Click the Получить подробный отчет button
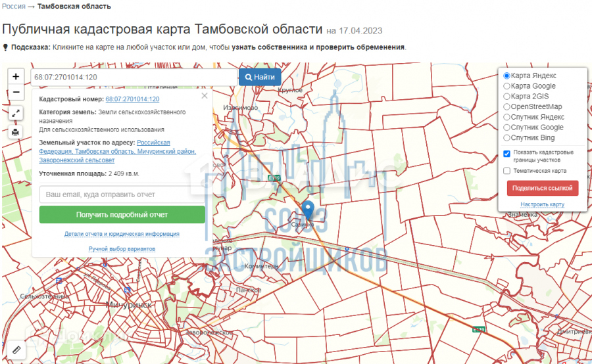 [x=122, y=215]
